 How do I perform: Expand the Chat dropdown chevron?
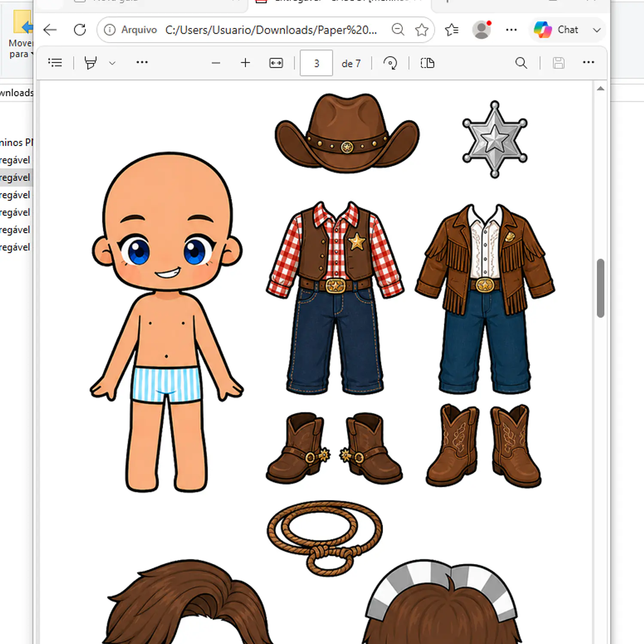click(x=596, y=30)
